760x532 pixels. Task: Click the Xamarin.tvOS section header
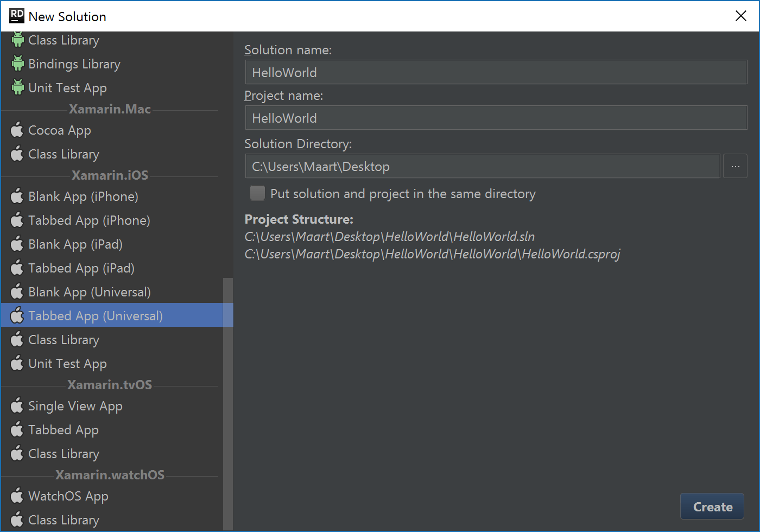[110, 385]
